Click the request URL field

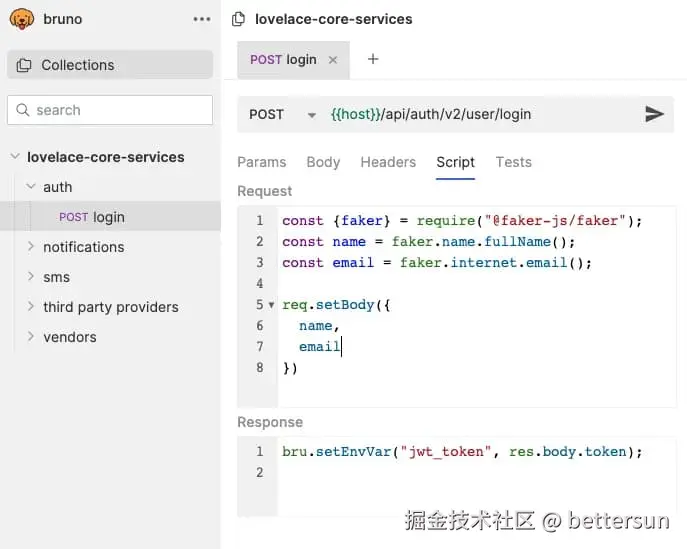pos(431,114)
